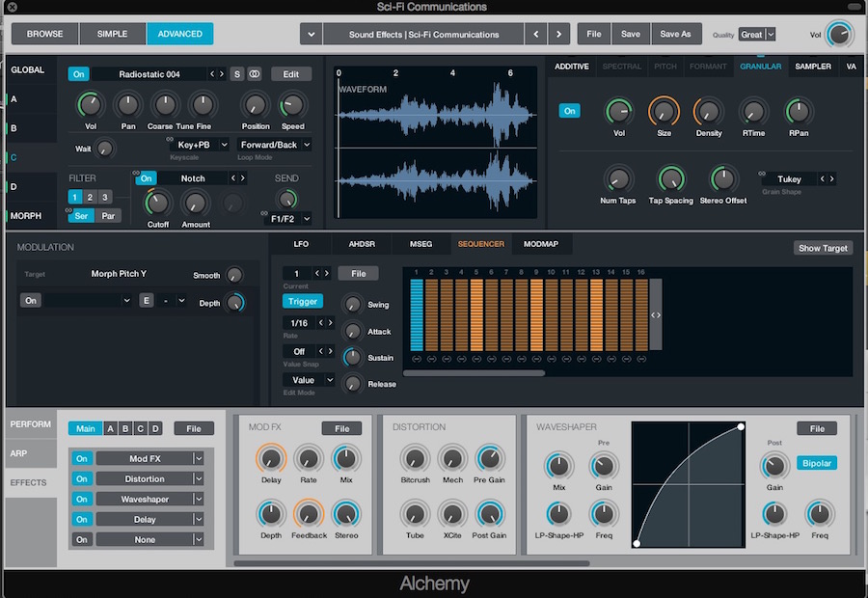Open the ADDITIVE tab
Screen dimensions: 868x598
571,67
